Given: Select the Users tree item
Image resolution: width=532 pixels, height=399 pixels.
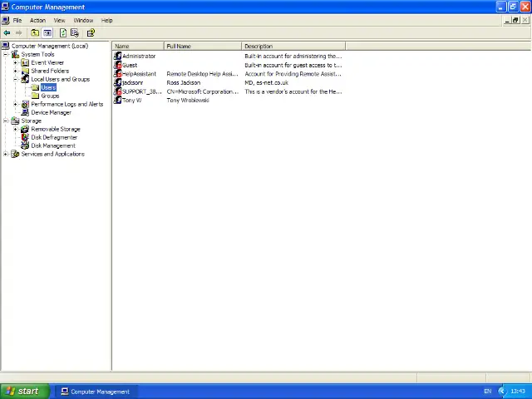Looking at the screenshot, I should [48, 87].
